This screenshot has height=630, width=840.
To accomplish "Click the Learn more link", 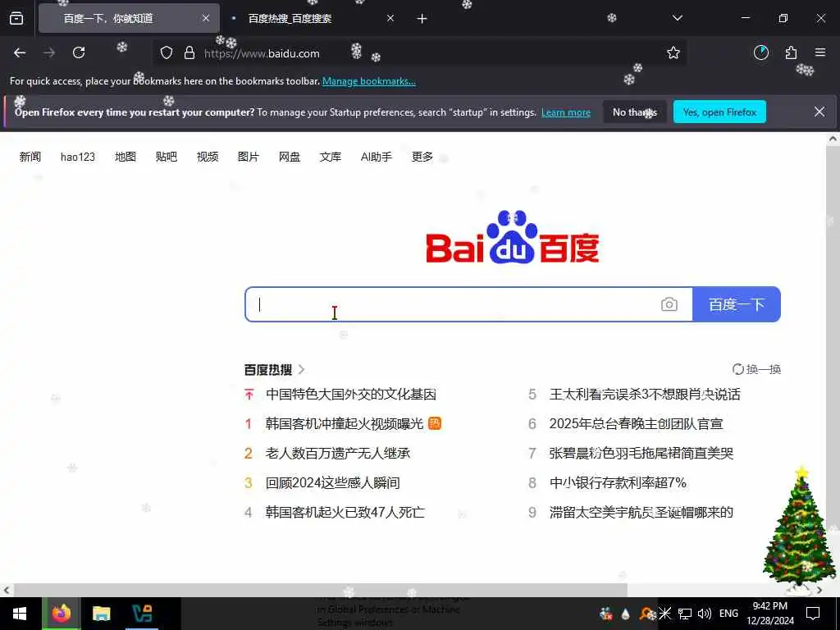I will point(566,112).
